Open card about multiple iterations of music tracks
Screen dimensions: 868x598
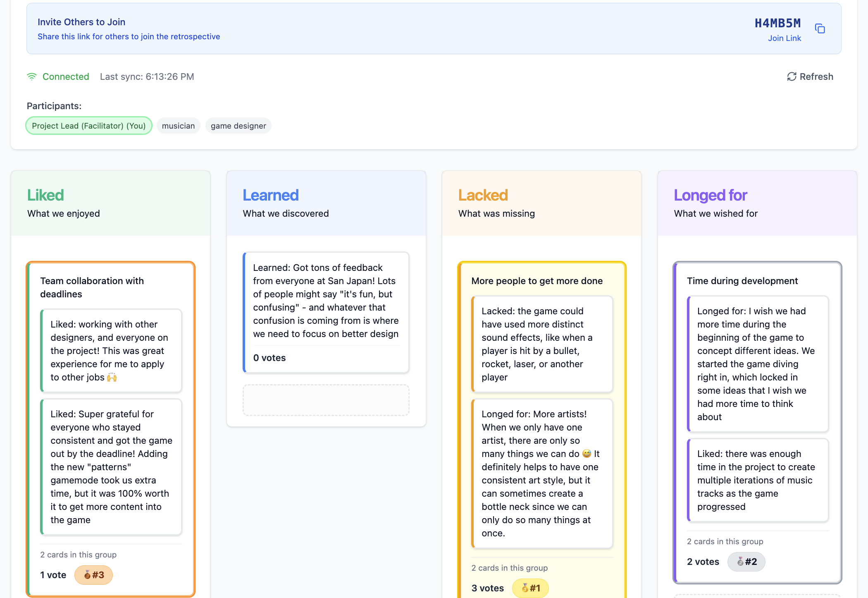pos(758,480)
